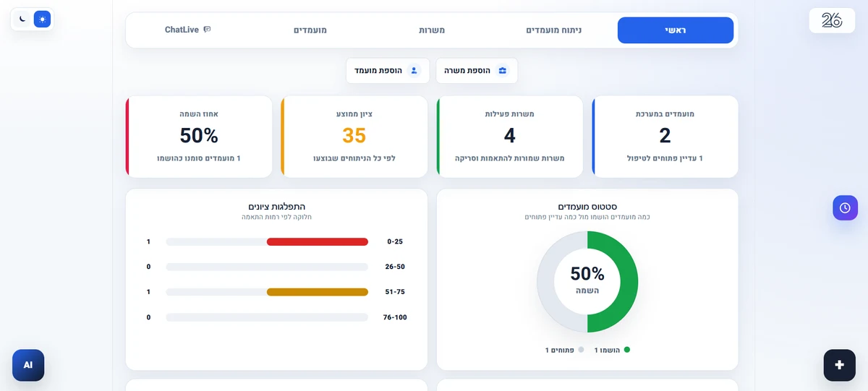Click the amber 51-75 score bar

tap(318, 292)
